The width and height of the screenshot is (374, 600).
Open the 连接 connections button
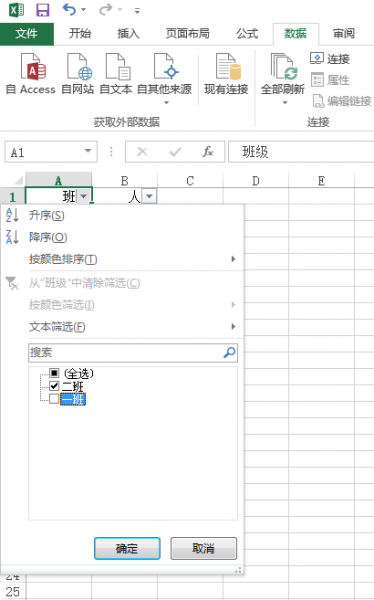coord(330,59)
